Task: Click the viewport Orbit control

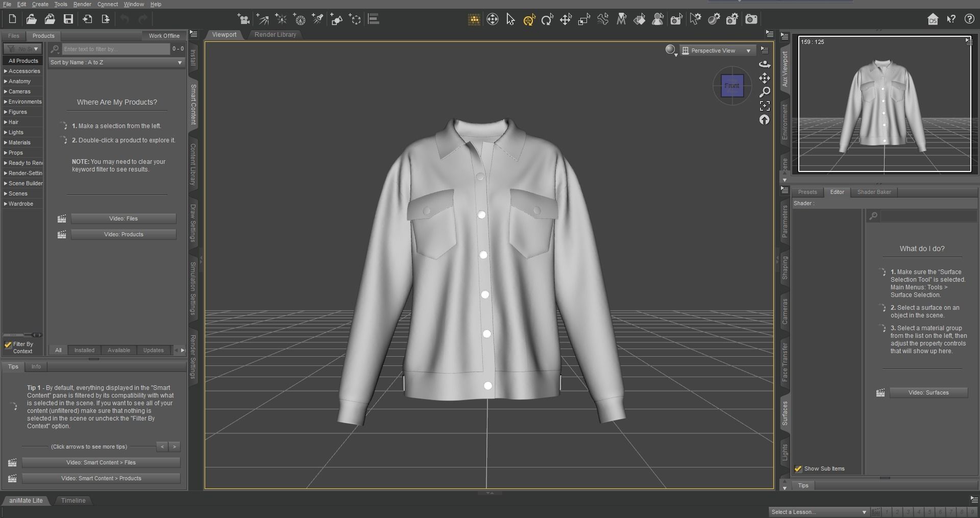Action: (765, 64)
